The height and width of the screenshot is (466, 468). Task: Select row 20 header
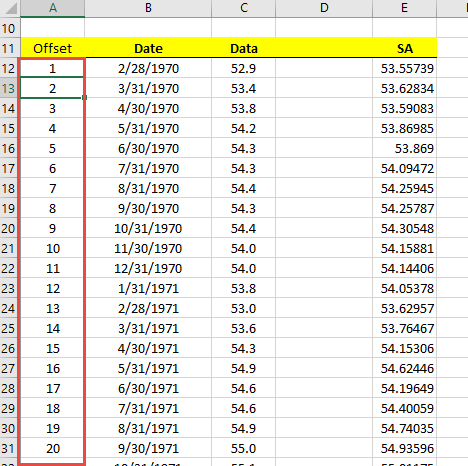coord(10,228)
